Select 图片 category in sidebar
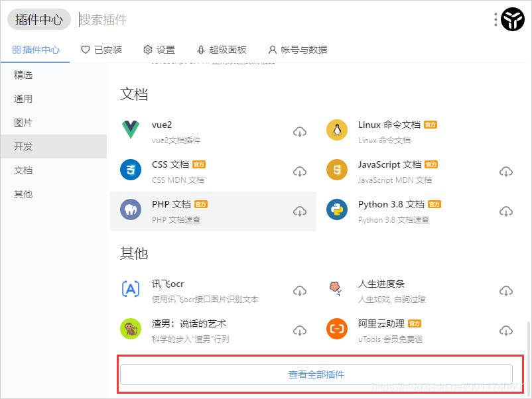The image size is (532, 399). pos(53,123)
